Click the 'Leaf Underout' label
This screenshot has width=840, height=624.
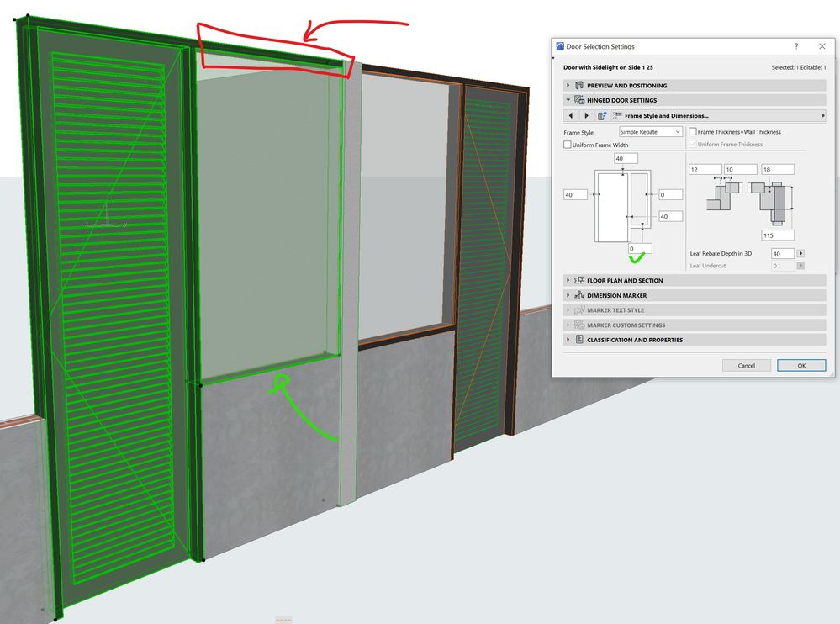pyautogui.click(x=708, y=266)
